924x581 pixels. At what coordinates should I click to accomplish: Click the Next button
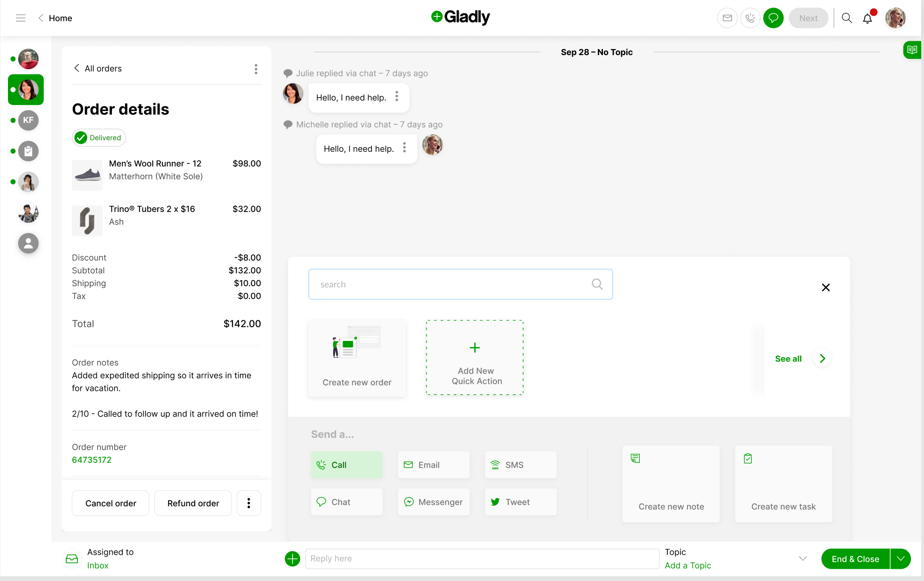(808, 18)
